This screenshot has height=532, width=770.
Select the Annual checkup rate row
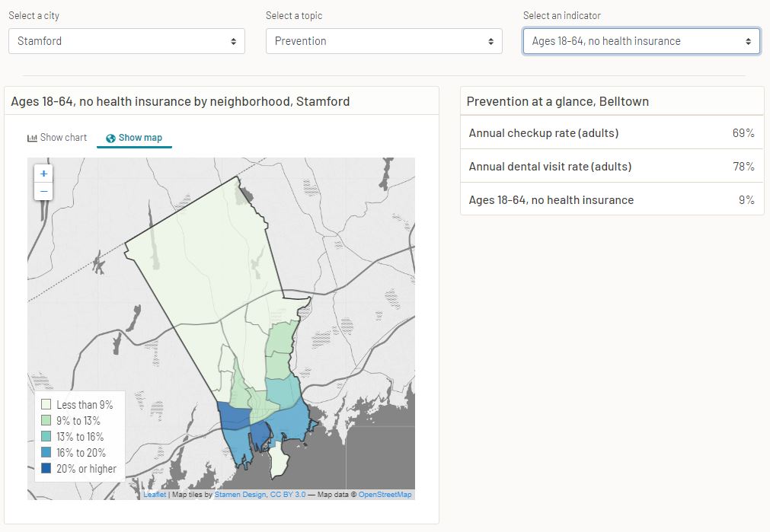[x=612, y=133]
